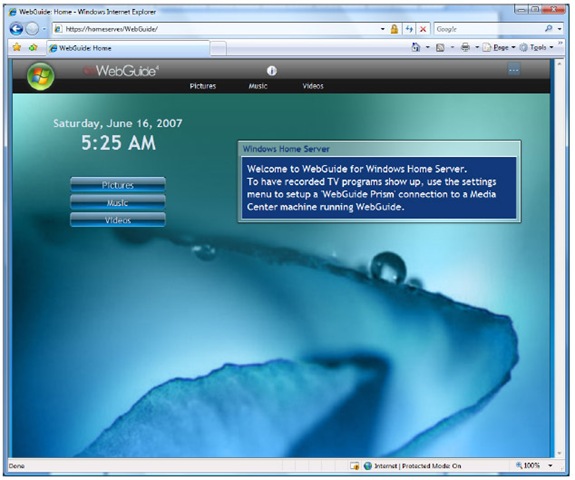The height and width of the screenshot is (480, 575).
Task: Click the blue Music button
Action: [x=118, y=202]
